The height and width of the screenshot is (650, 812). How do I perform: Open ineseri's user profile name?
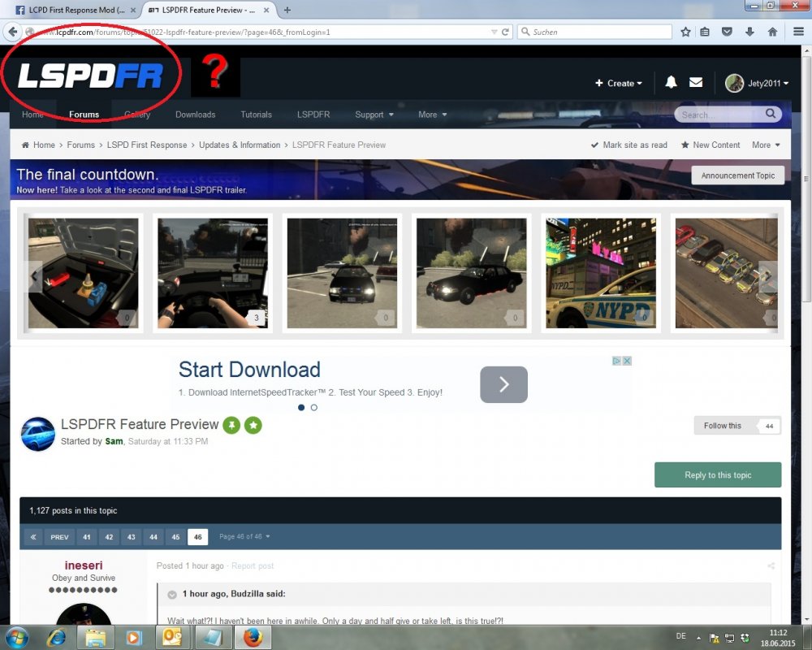84,565
